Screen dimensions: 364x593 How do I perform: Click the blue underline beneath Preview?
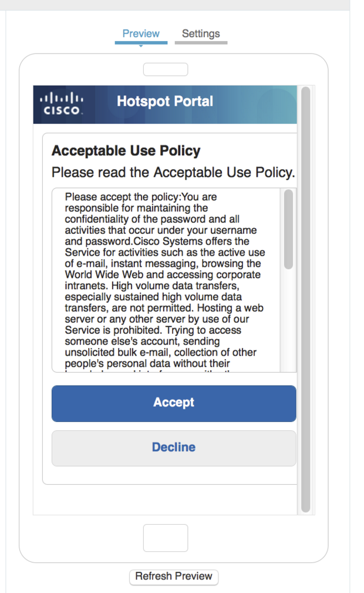tap(141, 43)
